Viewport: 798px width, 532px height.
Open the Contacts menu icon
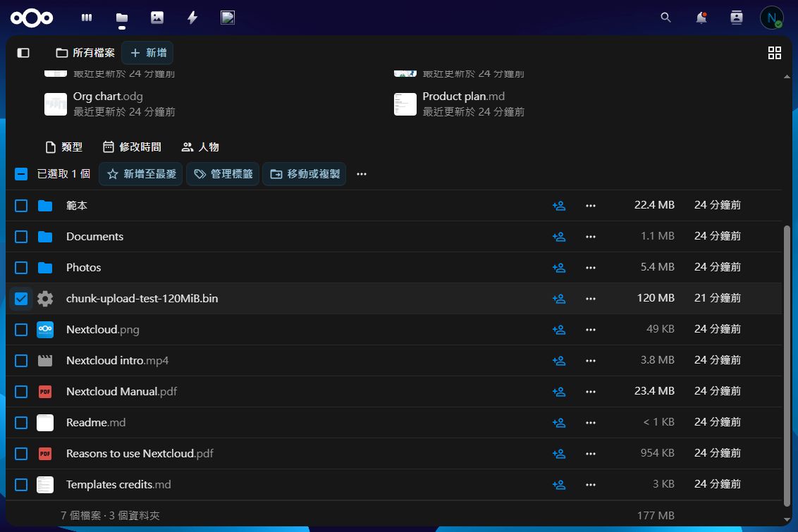tap(737, 18)
